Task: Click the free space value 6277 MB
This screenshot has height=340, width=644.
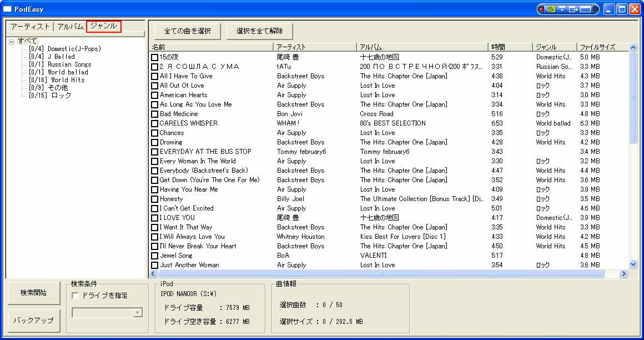Action: (x=238, y=322)
